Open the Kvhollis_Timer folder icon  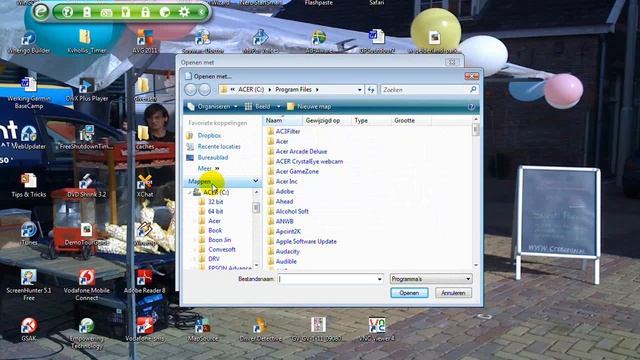coord(87,42)
